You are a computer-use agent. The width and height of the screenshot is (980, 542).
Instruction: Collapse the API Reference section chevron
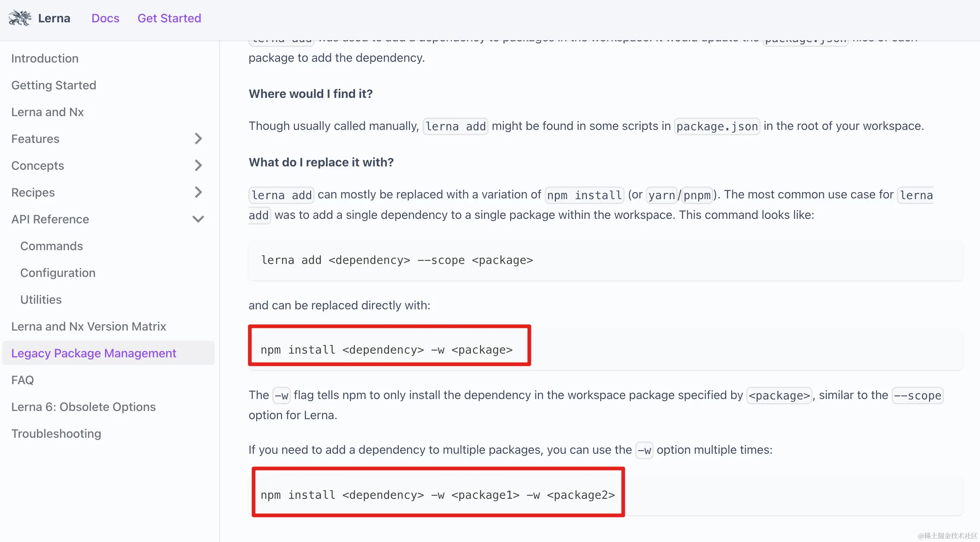(x=198, y=219)
